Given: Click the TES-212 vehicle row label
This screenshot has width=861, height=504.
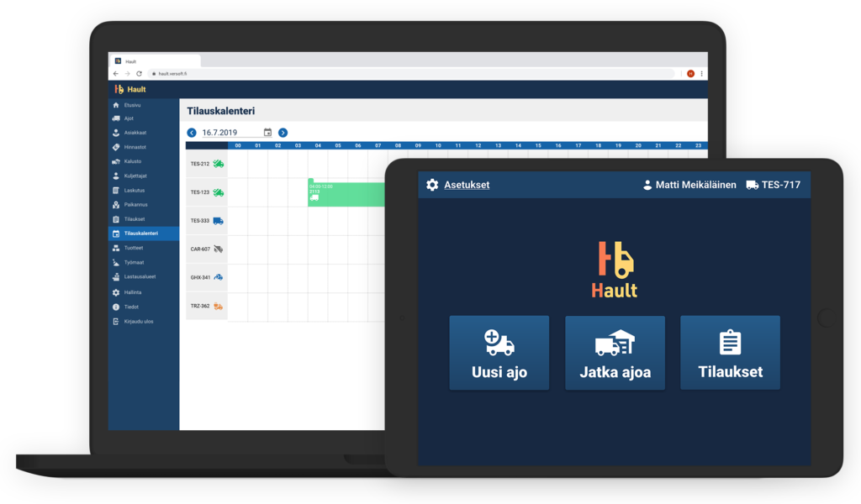Looking at the screenshot, I should point(200,164).
